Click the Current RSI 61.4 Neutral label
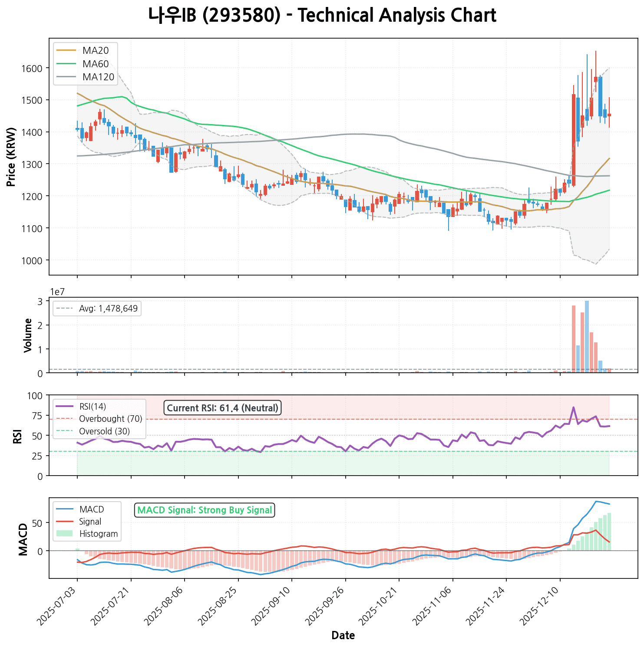Screen dimensions: 644x647 pyautogui.click(x=222, y=408)
